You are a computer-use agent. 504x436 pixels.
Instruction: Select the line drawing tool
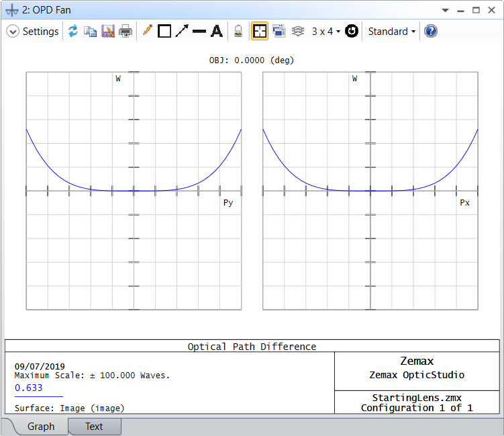click(x=199, y=32)
